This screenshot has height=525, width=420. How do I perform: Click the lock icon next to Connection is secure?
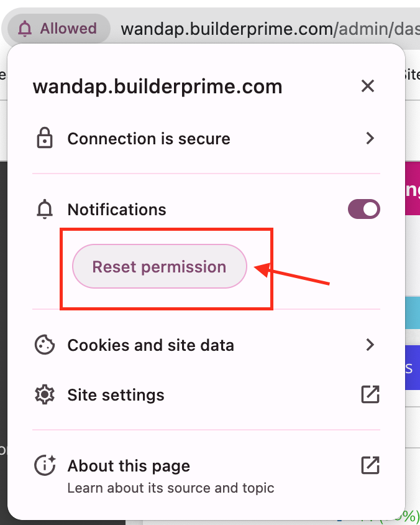coord(45,138)
